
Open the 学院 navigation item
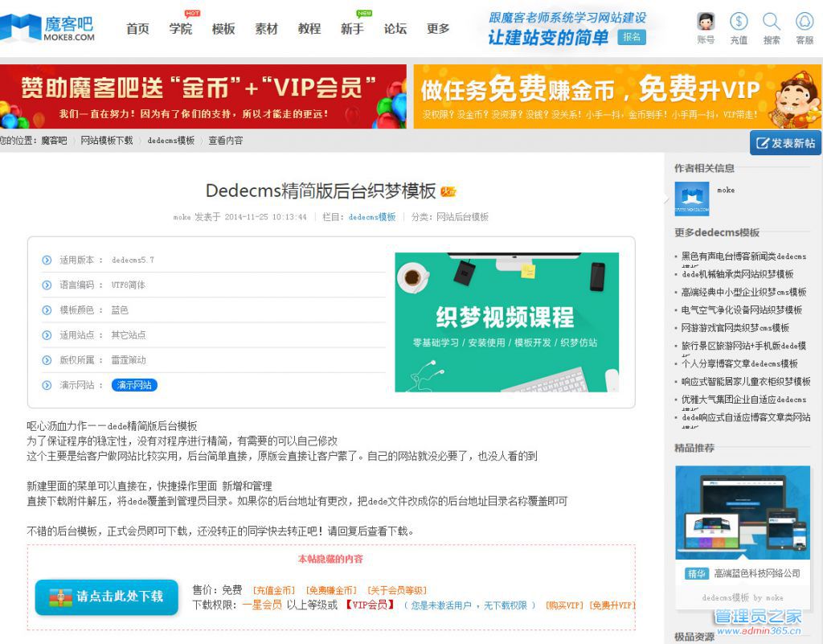coord(181,29)
